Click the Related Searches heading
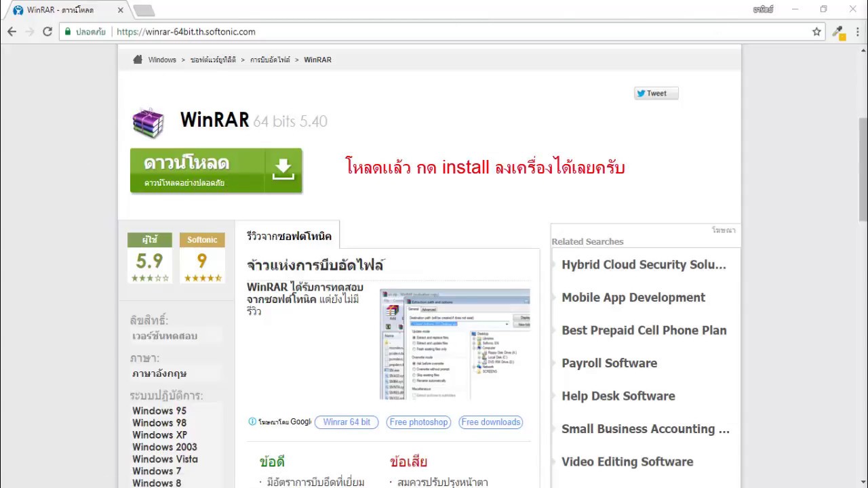This screenshot has height=488, width=868. tap(587, 241)
